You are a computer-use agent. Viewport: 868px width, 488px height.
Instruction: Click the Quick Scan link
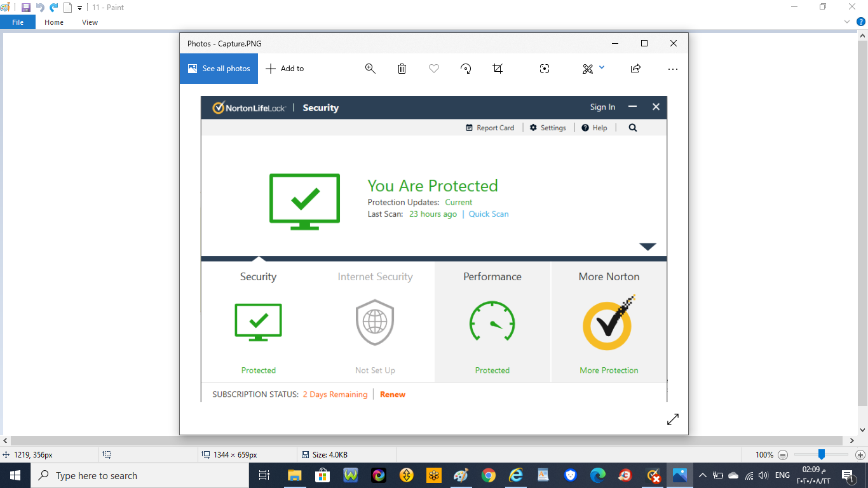[489, 214]
